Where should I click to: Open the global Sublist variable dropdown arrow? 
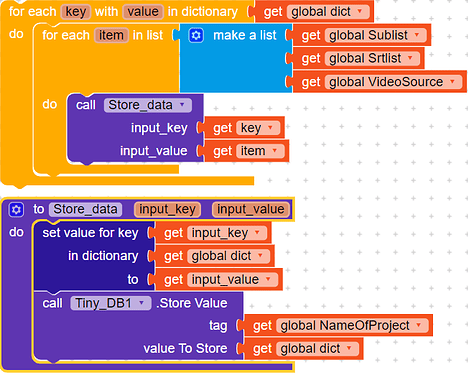click(x=417, y=35)
